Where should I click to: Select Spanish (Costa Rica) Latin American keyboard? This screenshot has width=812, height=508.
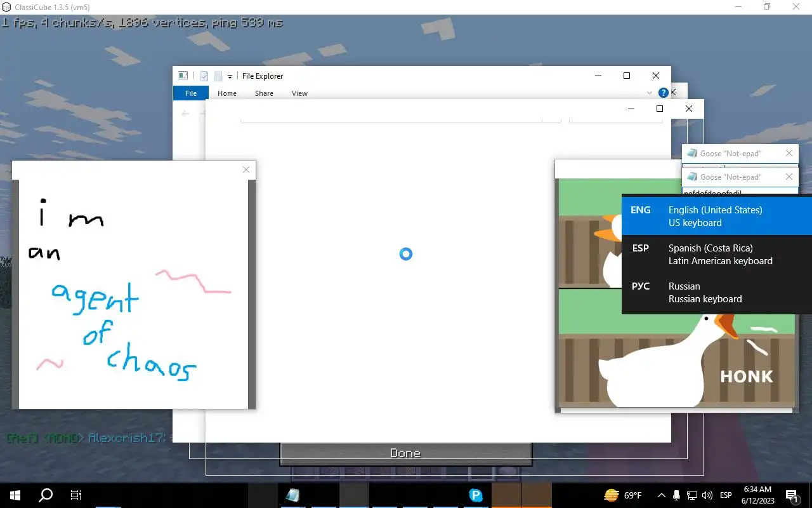(717, 254)
